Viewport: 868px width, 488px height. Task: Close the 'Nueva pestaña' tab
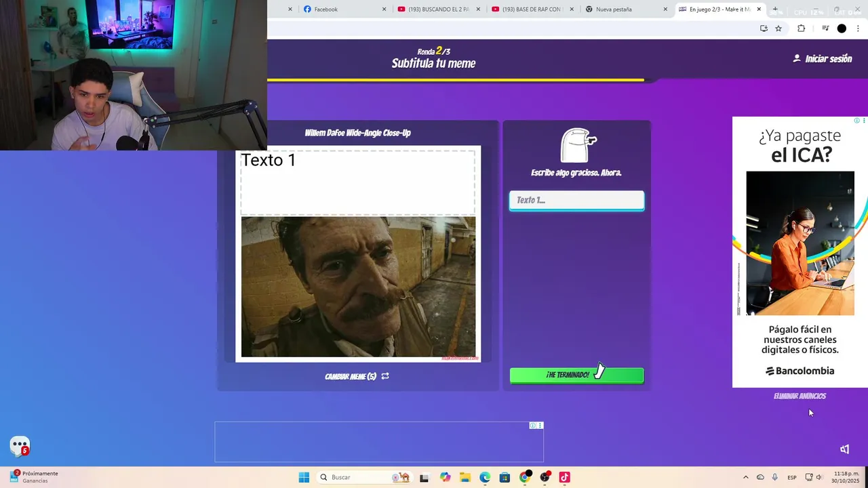tap(665, 9)
